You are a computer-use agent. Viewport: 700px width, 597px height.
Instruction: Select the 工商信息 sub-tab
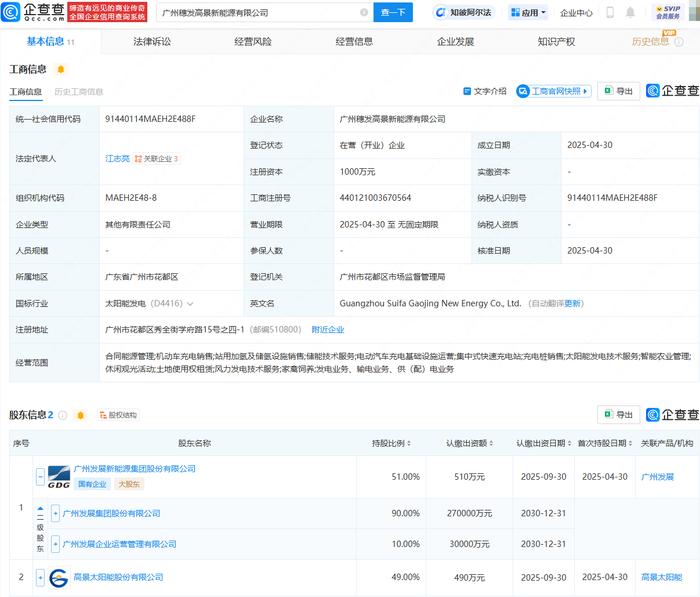[x=25, y=92]
